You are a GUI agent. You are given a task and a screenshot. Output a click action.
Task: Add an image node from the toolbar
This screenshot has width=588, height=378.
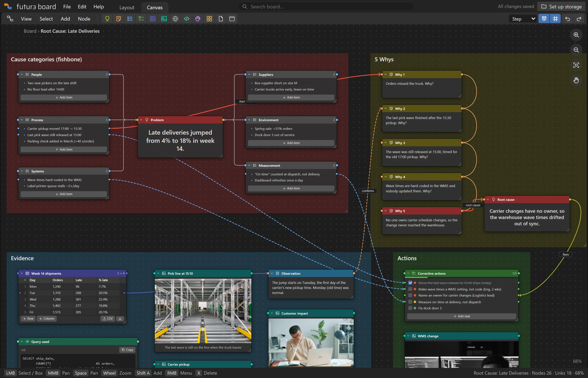164,19
